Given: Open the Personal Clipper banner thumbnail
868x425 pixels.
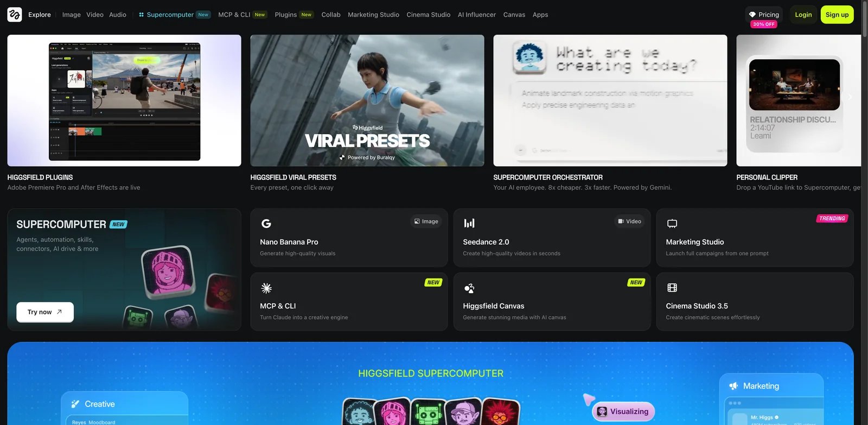Looking at the screenshot, I should coord(799,100).
